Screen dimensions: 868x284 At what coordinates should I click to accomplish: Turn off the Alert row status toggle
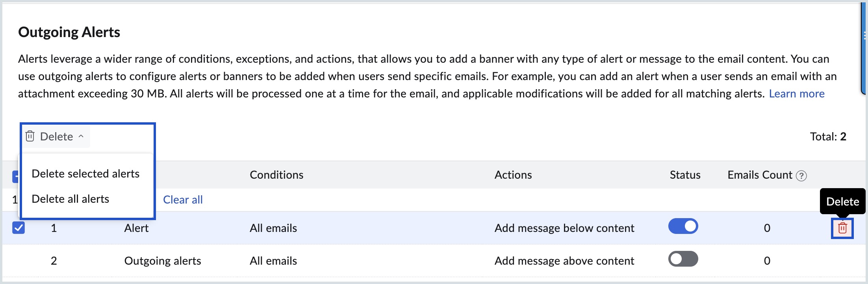tap(683, 226)
